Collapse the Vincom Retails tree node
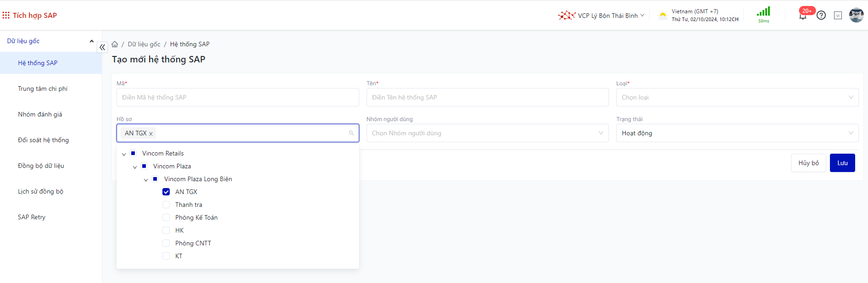Viewport: 868px width, 283px height. (124, 154)
